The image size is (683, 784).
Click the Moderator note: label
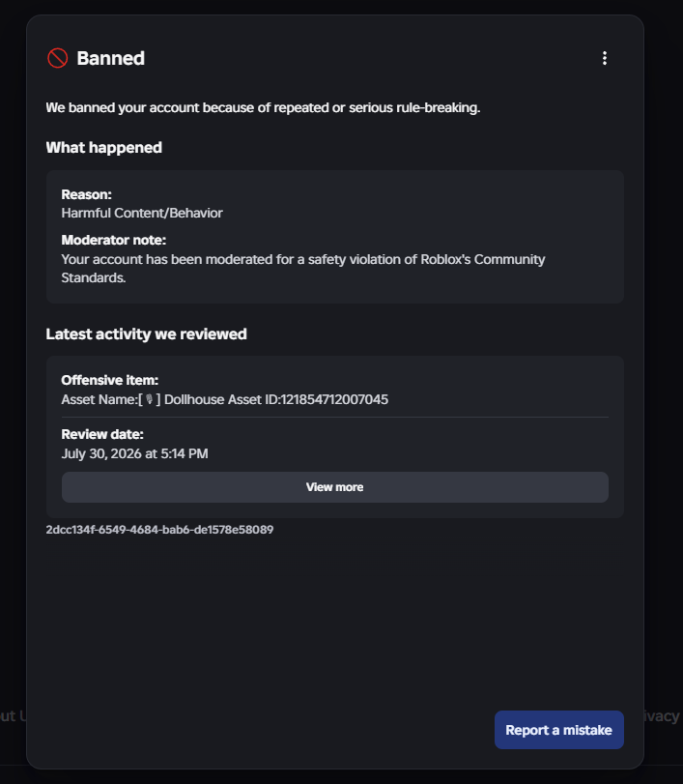click(x=113, y=240)
